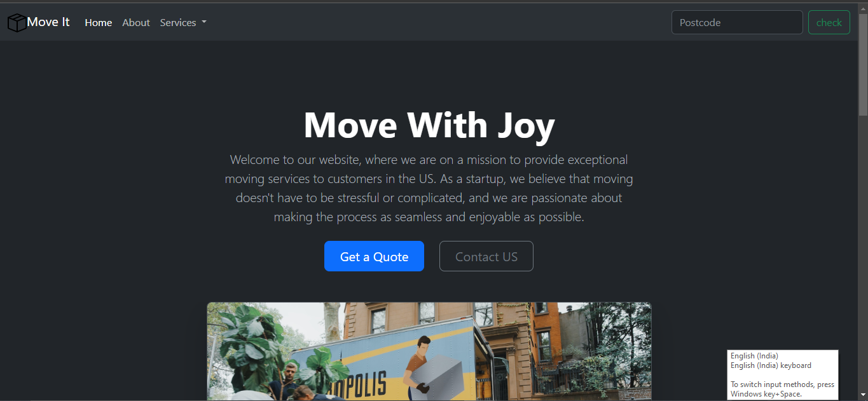Click the illustrated mover carrying a box

click(422, 367)
